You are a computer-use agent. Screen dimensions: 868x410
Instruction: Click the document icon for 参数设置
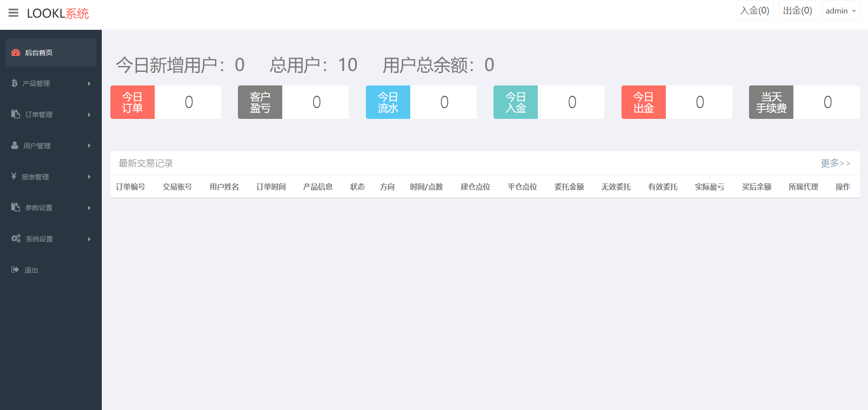click(x=15, y=207)
